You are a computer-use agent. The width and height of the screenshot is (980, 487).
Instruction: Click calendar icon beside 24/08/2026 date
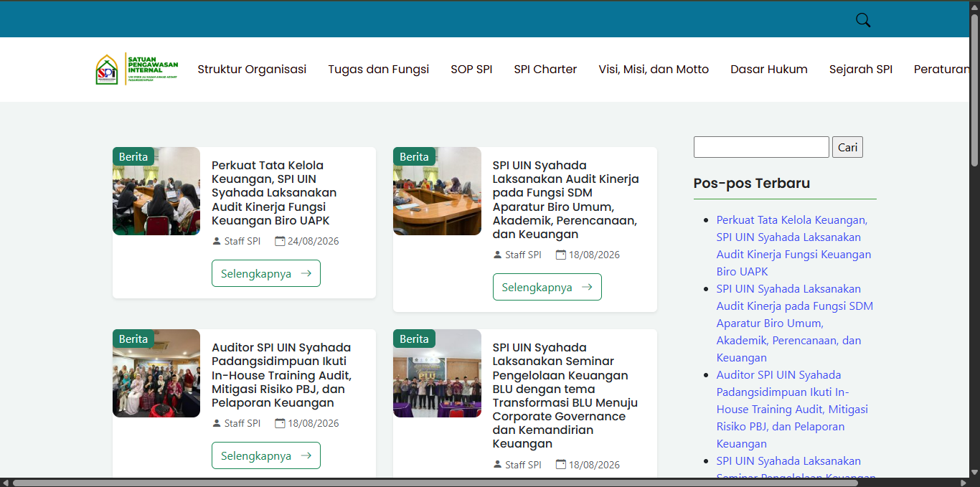tap(280, 241)
